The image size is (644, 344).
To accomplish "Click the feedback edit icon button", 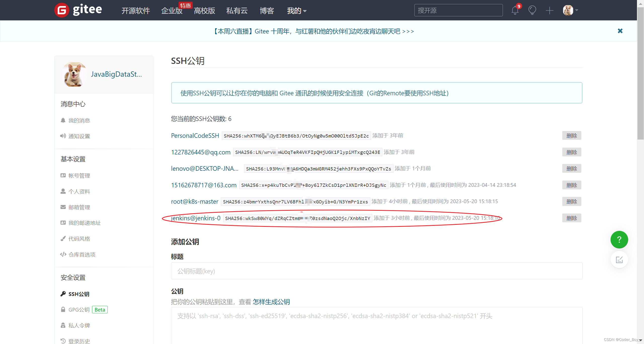I will coord(619,260).
